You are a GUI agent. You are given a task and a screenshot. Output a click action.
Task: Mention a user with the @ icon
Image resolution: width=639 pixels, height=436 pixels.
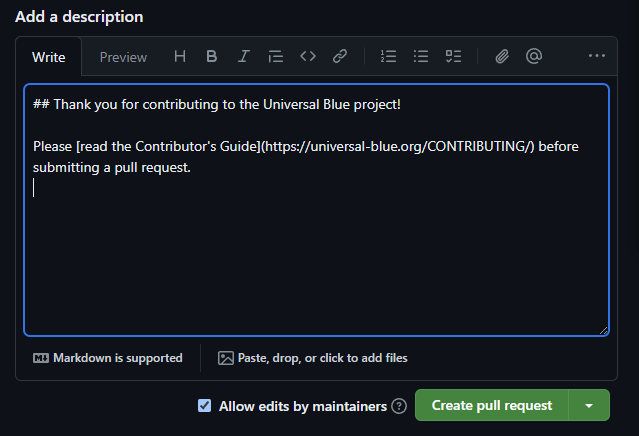click(534, 57)
